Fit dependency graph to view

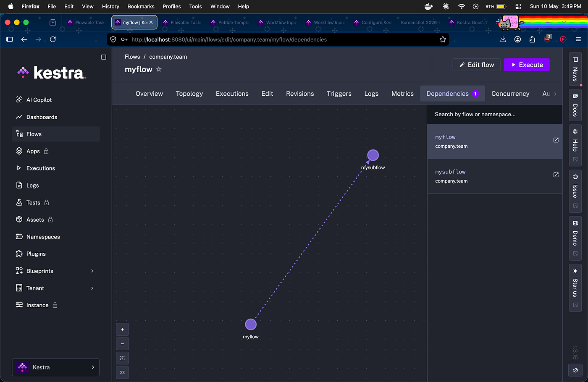pyautogui.click(x=122, y=358)
